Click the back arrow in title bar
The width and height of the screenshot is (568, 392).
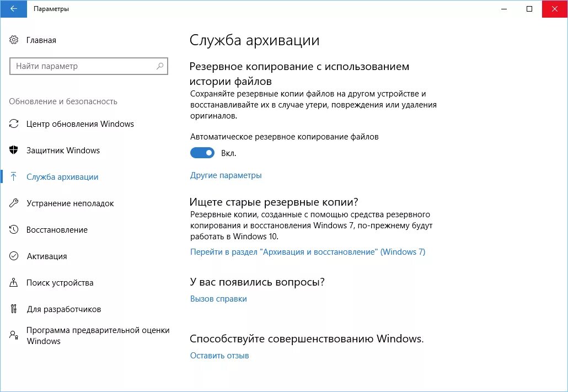coord(13,9)
